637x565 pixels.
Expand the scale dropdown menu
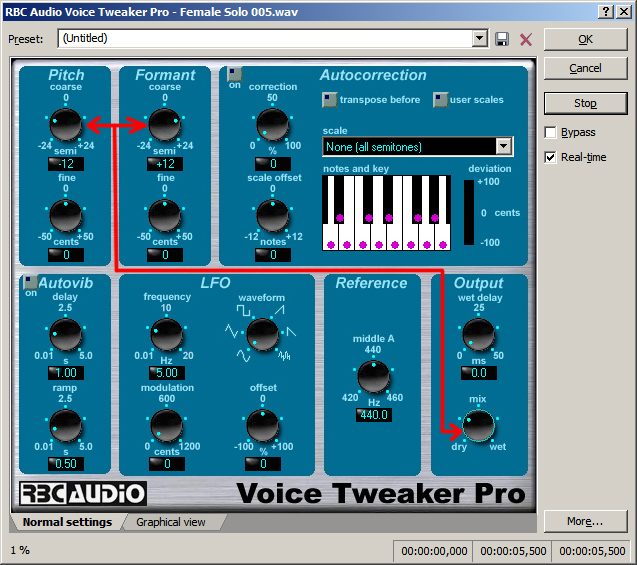click(503, 146)
